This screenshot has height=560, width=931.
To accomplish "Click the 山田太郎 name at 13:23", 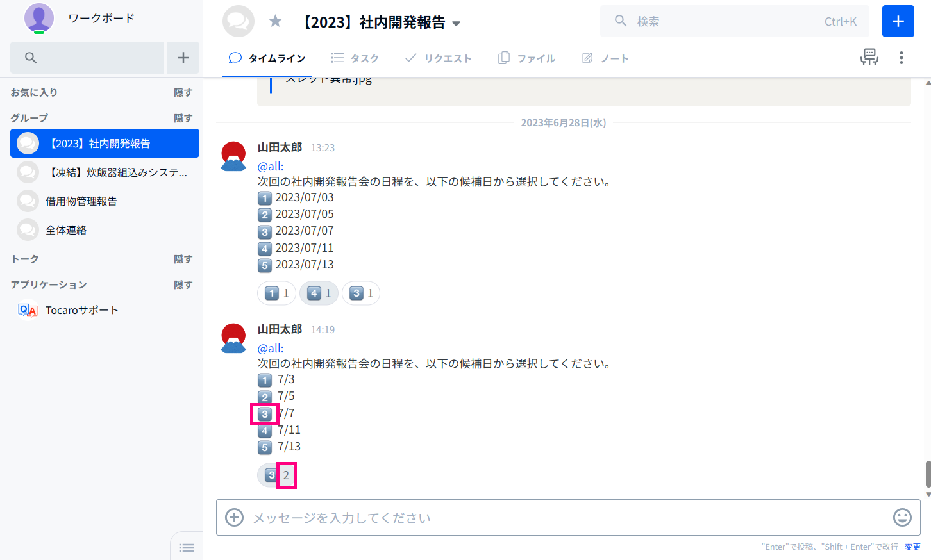I will (x=280, y=147).
